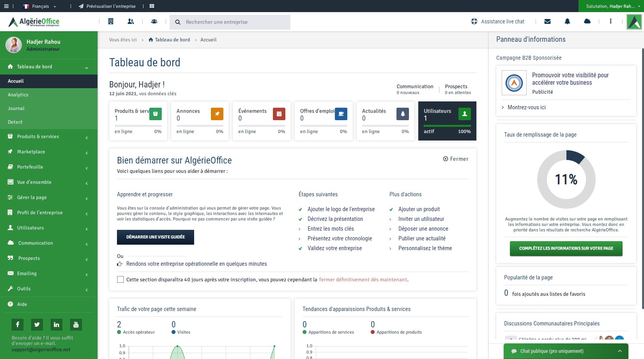
Task: Open the notifications bell icon
Action: click(x=567, y=21)
